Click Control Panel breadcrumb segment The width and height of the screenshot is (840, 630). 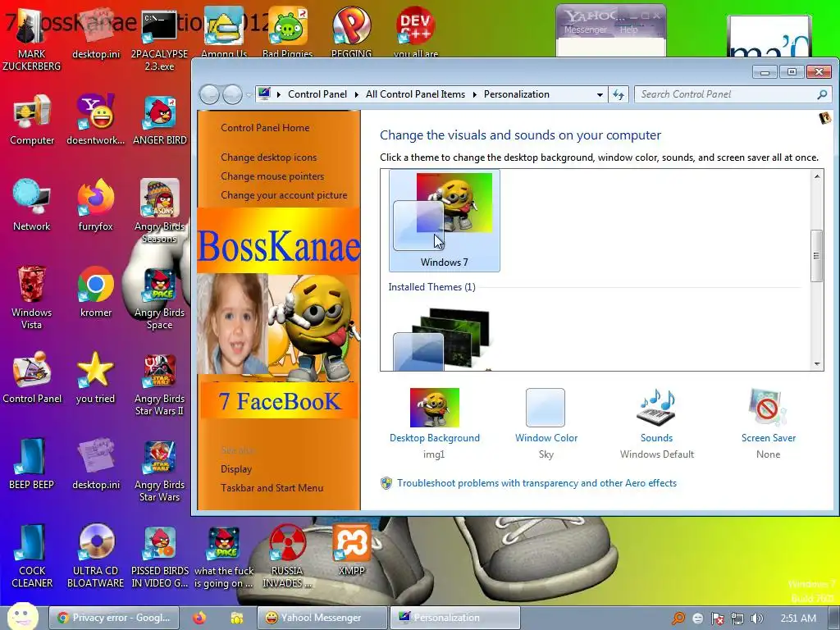click(x=317, y=94)
